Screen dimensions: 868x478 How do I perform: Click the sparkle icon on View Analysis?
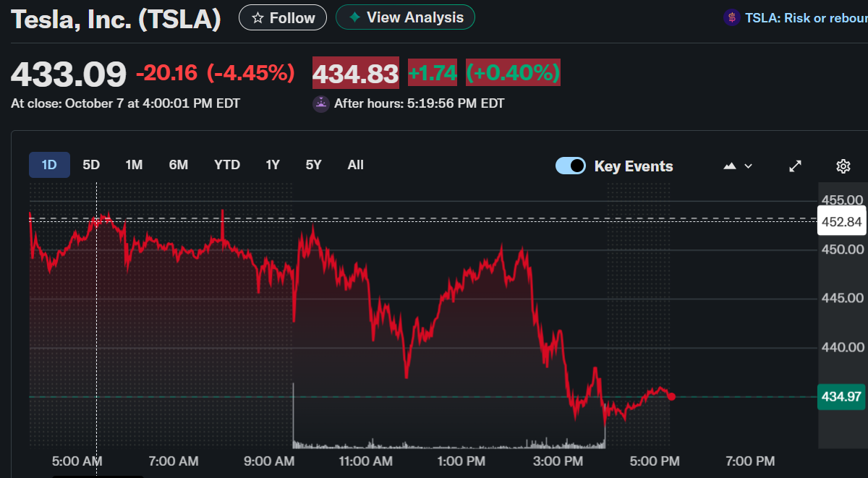click(354, 17)
